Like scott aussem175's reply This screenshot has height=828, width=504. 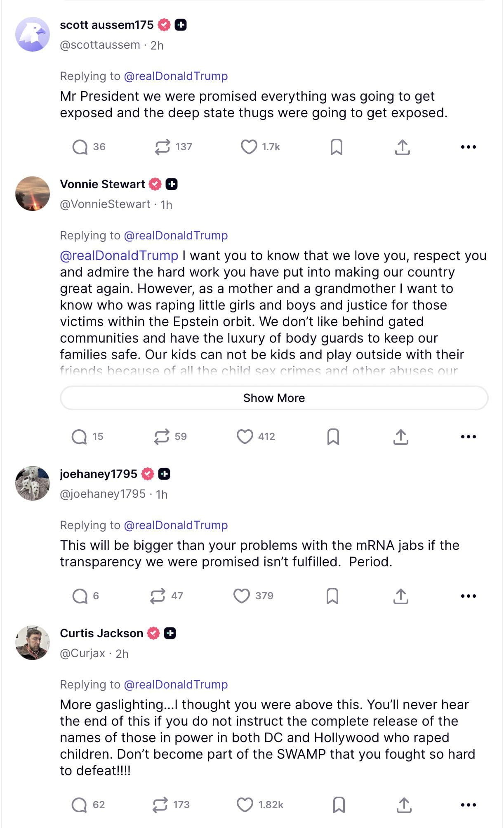[x=249, y=147]
